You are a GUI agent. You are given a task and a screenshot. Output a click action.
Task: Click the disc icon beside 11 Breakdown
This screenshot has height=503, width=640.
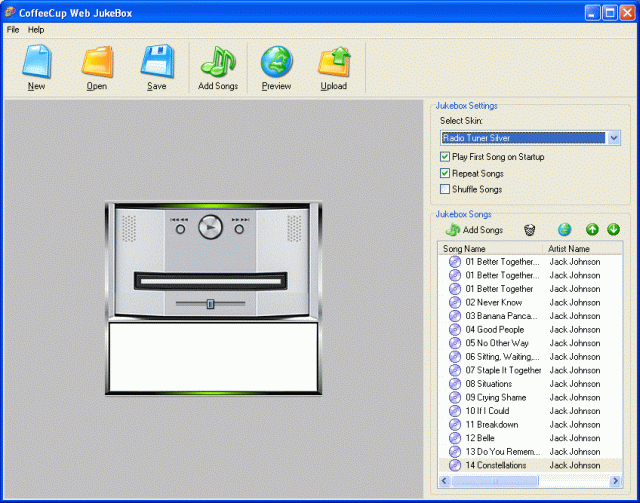pos(455,425)
